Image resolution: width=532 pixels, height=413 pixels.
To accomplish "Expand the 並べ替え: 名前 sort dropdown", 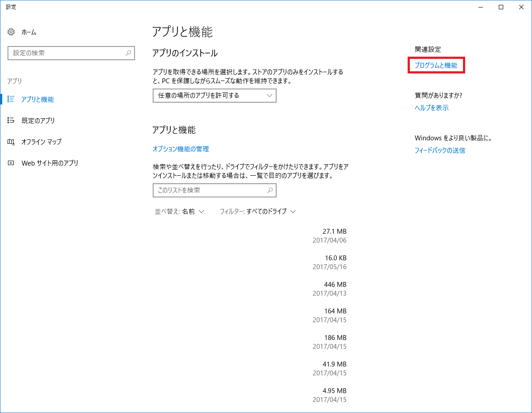I will coord(179,212).
